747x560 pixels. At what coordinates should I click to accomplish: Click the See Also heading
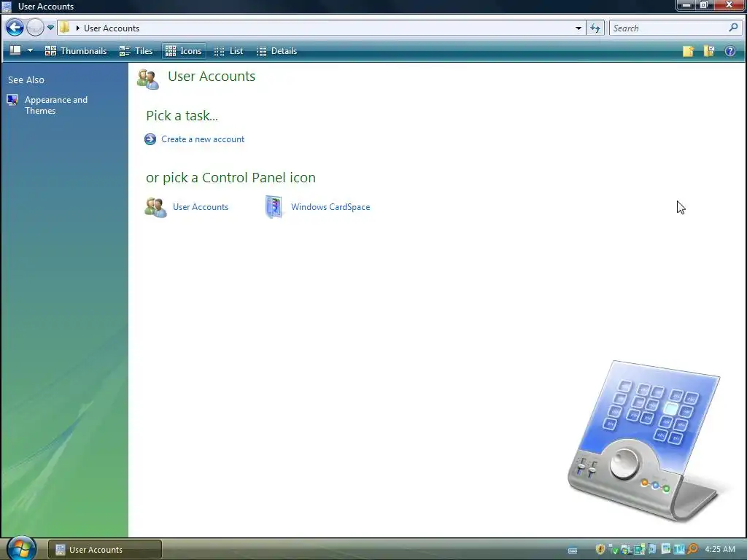(x=26, y=80)
